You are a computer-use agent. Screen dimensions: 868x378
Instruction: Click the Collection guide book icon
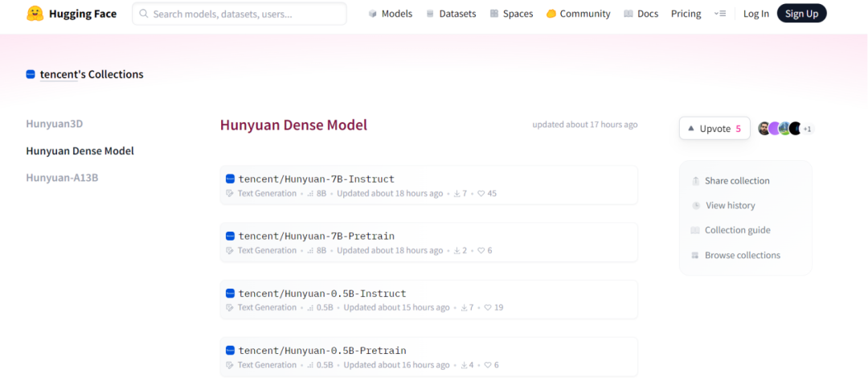pyautogui.click(x=695, y=230)
